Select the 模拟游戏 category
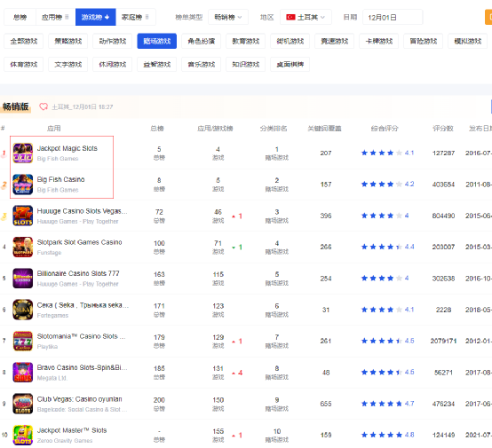Viewport: 492px width, 448px height. [467, 41]
